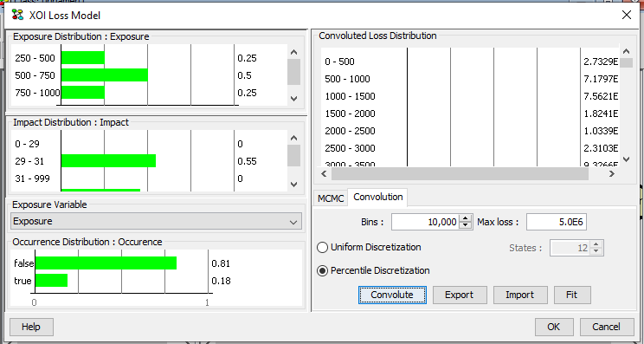Screen dimensions: 644x344
Task: Click the 0.5 exposure probability value
Action: coord(244,75)
